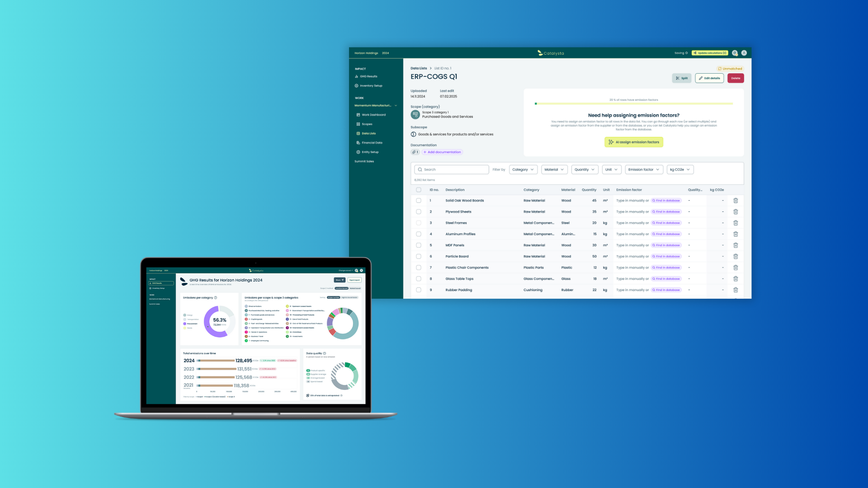This screenshot has width=868, height=488.
Task: Select Summit Sales in sidebar
Action: click(364, 161)
